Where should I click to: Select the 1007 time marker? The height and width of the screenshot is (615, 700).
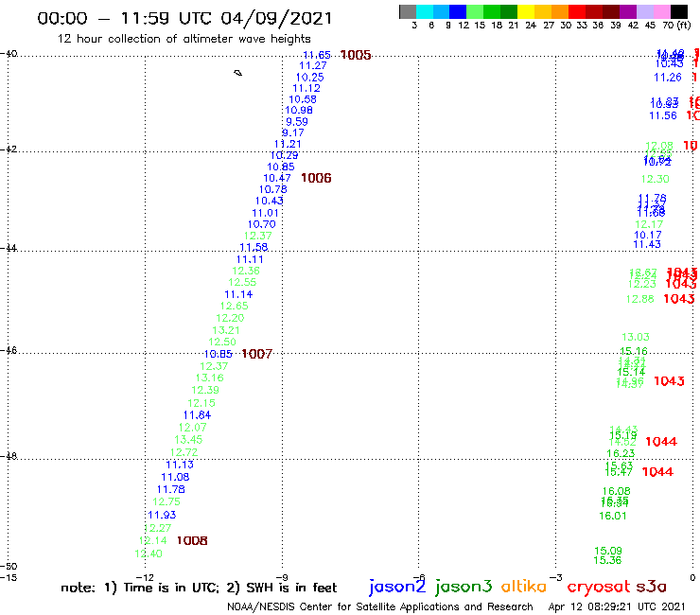pyautogui.click(x=256, y=354)
